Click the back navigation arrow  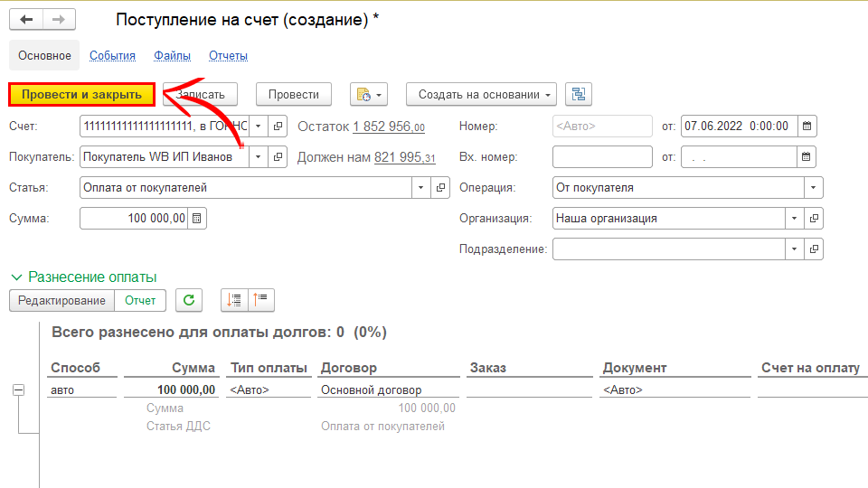pyautogui.click(x=26, y=20)
